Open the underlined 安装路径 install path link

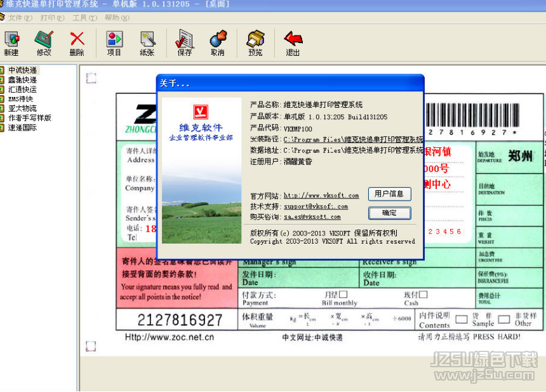[353, 140]
